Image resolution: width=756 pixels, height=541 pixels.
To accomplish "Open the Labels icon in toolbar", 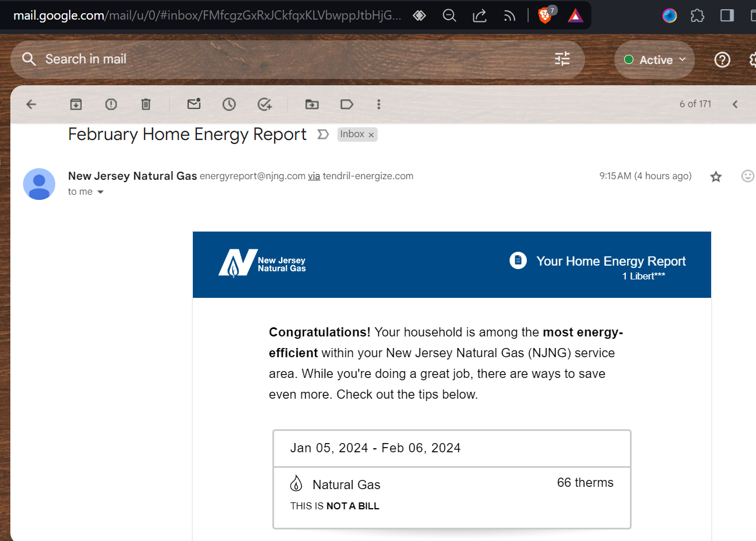I will click(347, 104).
